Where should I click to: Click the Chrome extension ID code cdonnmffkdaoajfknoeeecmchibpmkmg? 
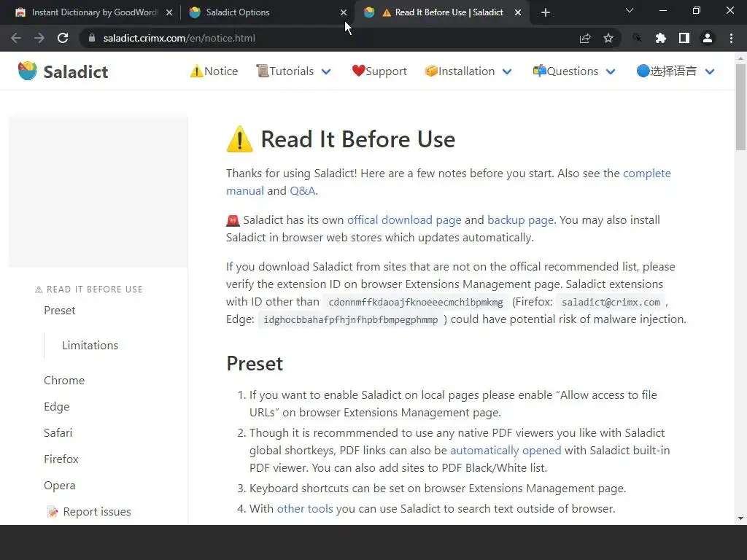click(x=415, y=303)
